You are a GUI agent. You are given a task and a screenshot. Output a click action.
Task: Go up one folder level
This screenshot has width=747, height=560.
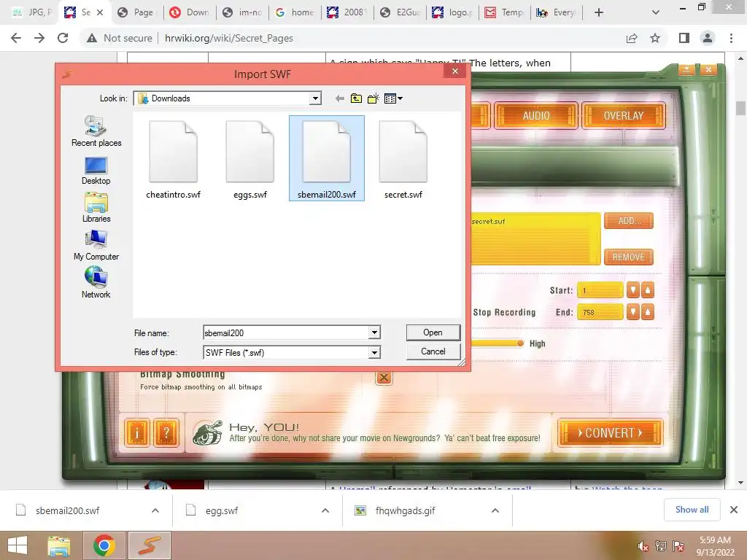[x=356, y=98]
